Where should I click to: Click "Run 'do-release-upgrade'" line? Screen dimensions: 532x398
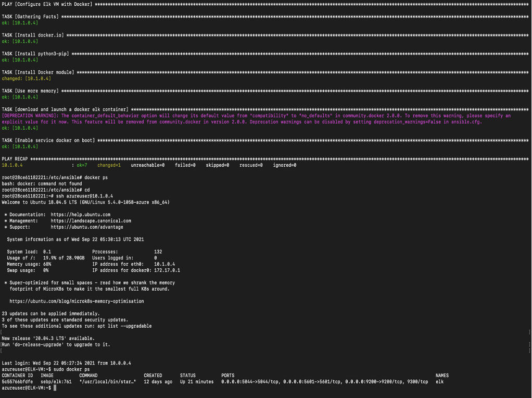pos(56,345)
